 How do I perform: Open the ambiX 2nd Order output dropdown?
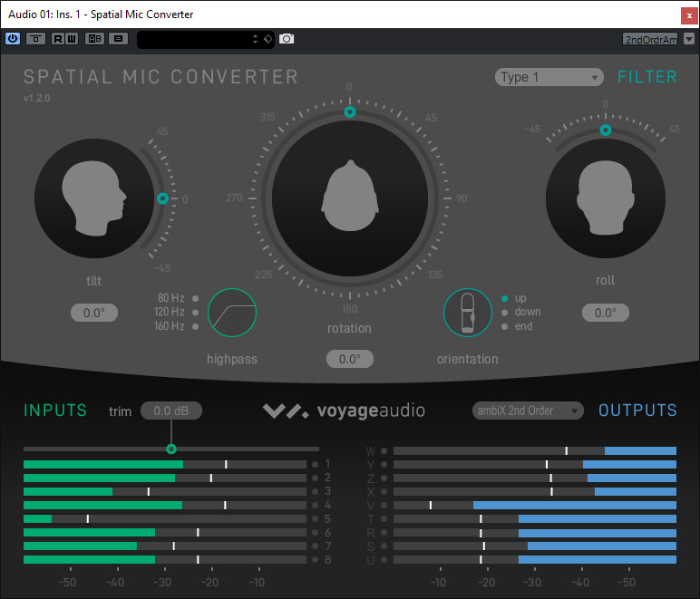point(527,411)
